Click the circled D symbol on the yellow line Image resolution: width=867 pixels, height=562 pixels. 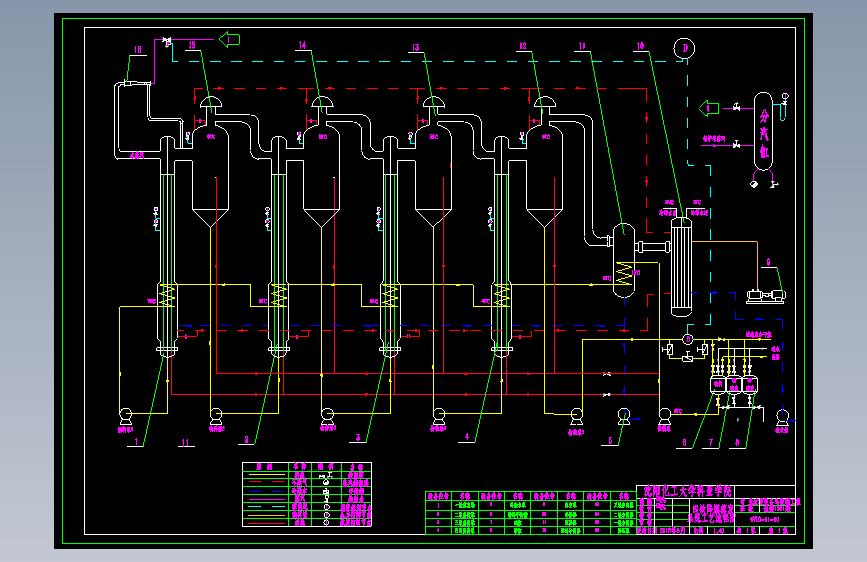688,339
